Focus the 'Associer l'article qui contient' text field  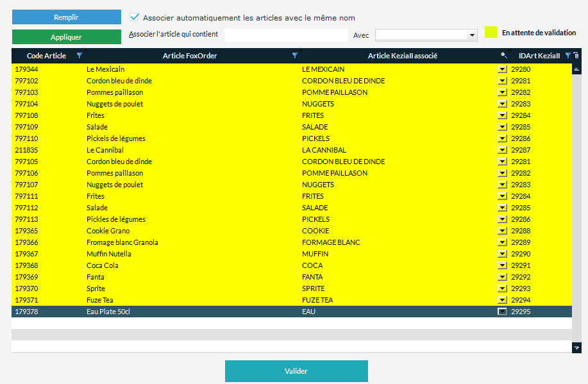285,35
